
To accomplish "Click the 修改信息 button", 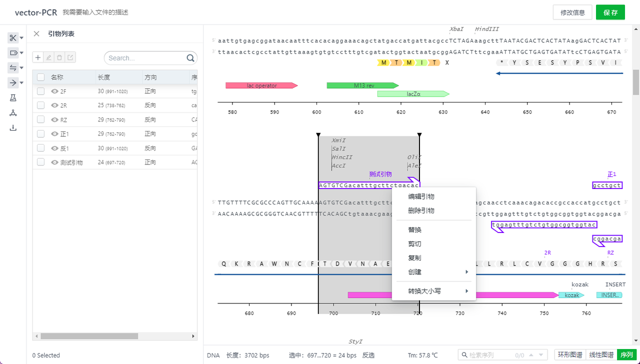I will pyautogui.click(x=572, y=12).
